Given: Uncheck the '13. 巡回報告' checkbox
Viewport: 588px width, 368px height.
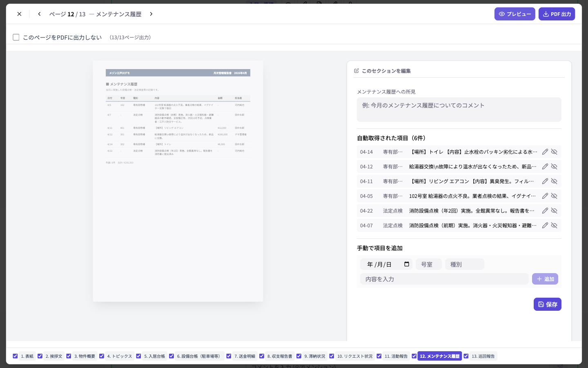Looking at the screenshot, I should (466, 356).
